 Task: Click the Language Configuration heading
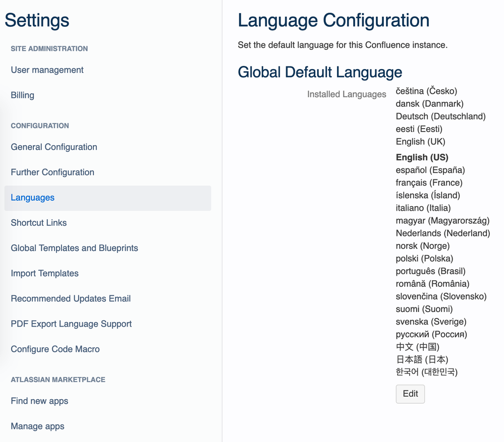pos(333,21)
